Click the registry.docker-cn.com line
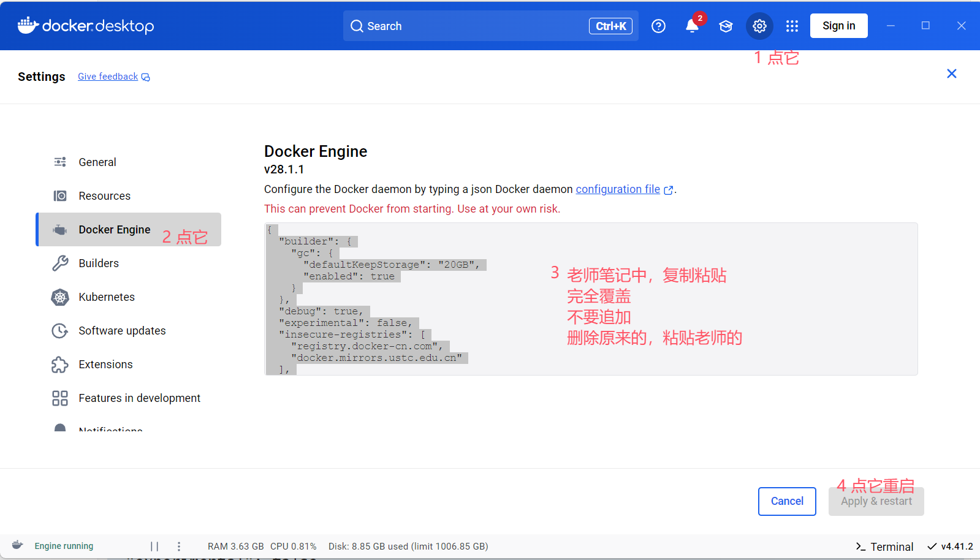980x560 pixels. click(367, 346)
